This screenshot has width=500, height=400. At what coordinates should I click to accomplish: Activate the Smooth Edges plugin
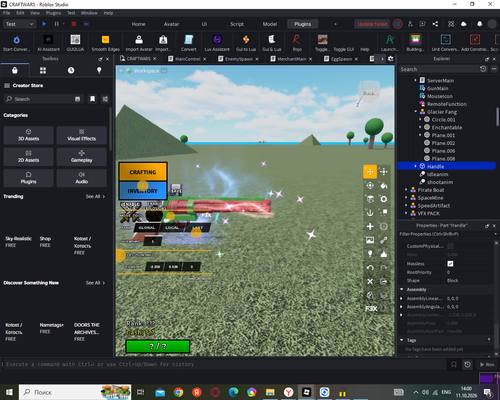click(105, 43)
